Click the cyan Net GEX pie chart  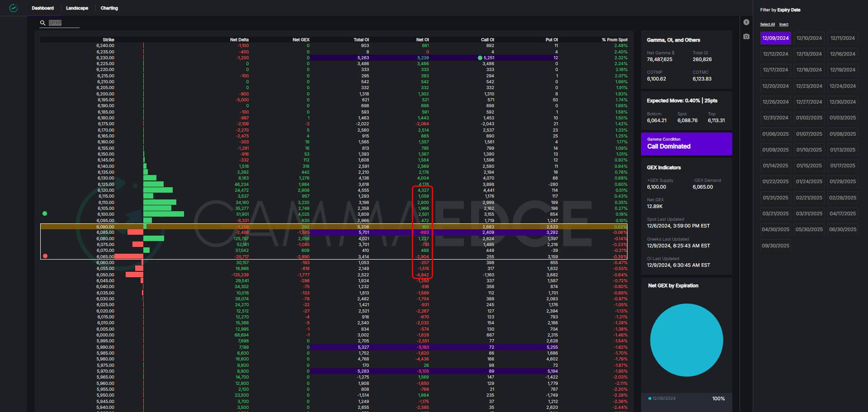click(x=686, y=340)
